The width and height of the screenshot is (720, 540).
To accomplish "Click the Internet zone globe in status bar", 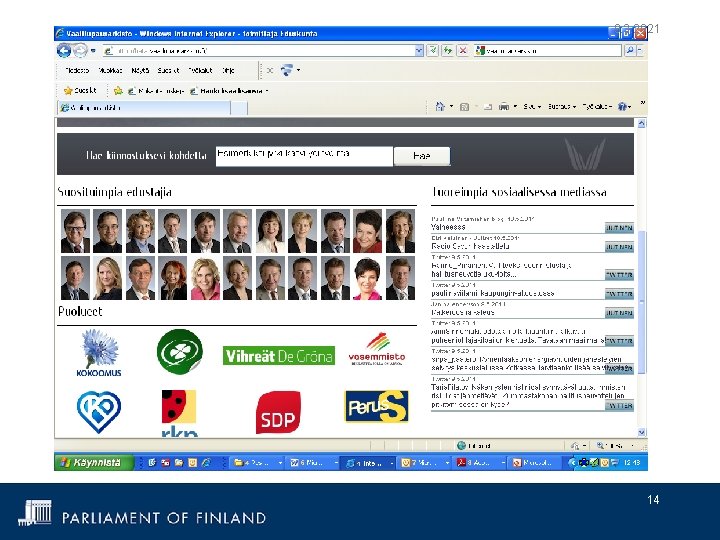I will coord(461,445).
